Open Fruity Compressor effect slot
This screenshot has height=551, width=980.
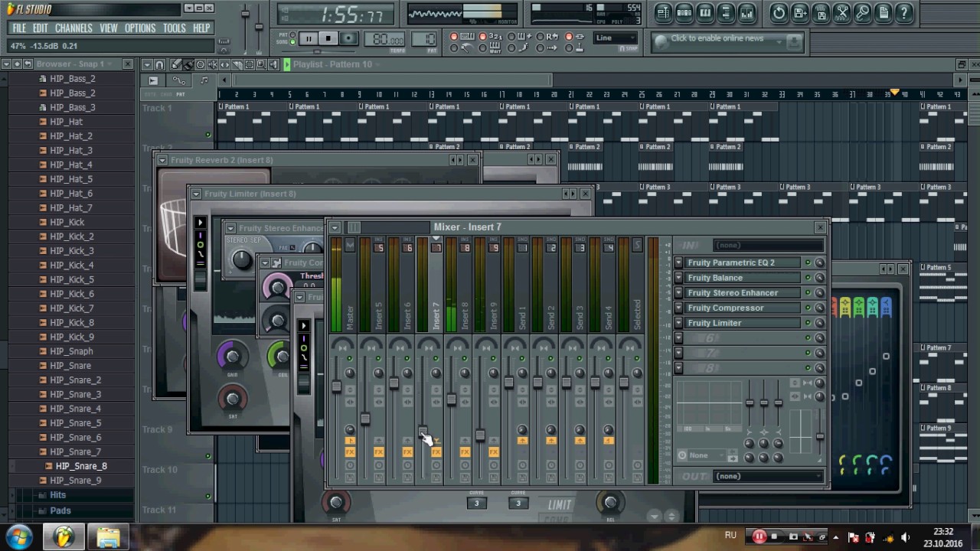[741, 308]
